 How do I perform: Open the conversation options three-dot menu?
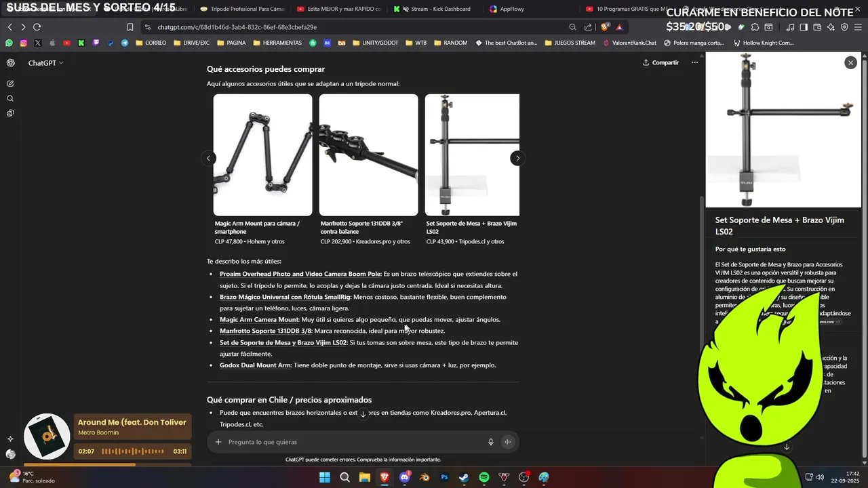(x=694, y=62)
